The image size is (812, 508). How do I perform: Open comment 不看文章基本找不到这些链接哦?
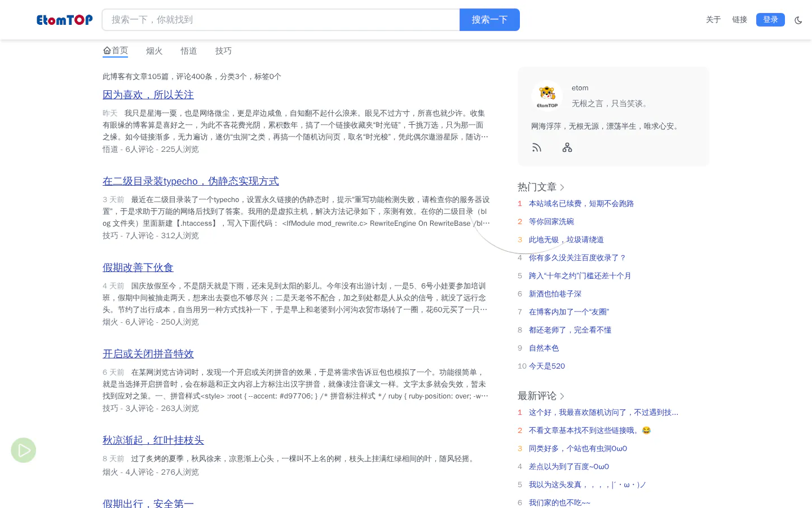coord(590,431)
